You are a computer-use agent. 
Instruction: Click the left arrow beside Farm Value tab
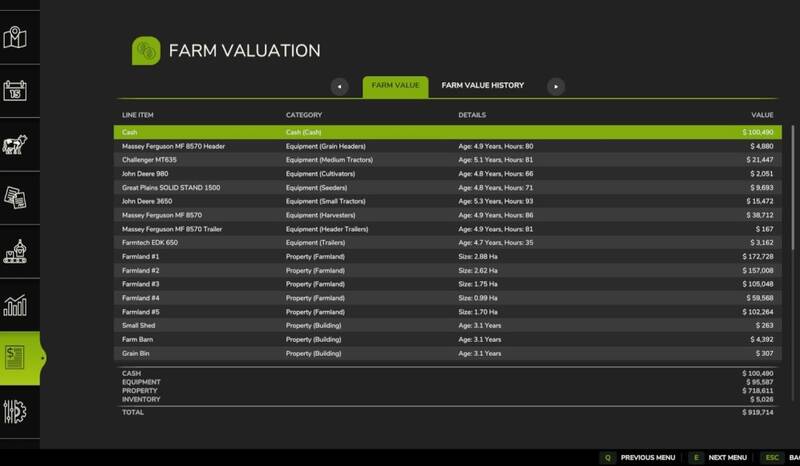point(341,86)
